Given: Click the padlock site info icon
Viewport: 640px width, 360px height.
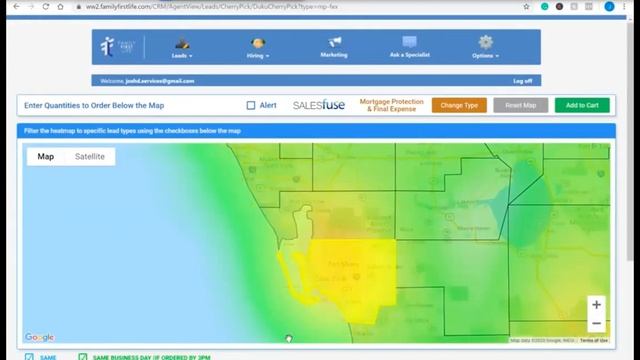Looking at the screenshot, I should [x=78, y=7].
